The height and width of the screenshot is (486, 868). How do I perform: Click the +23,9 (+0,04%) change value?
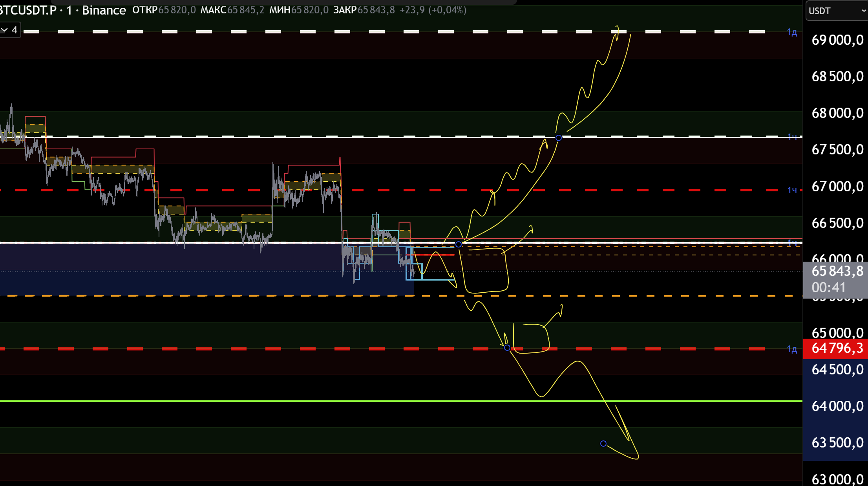(x=433, y=10)
